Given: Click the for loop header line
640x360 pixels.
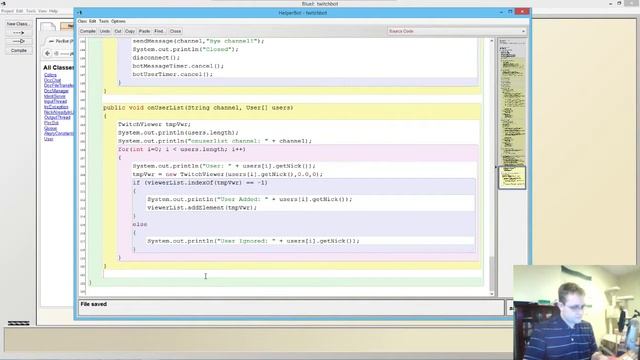Looking at the screenshot, I should [x=182, y=149].
